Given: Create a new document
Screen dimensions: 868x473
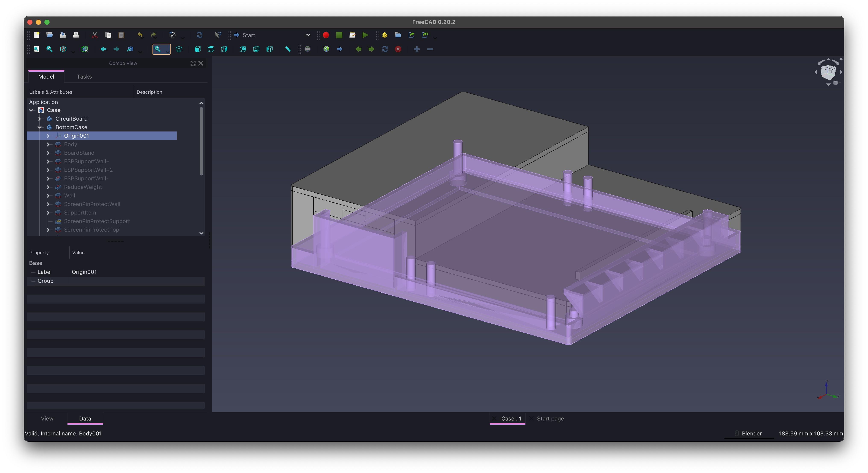Looking at the screenshot, I should [x=36, y=35].
